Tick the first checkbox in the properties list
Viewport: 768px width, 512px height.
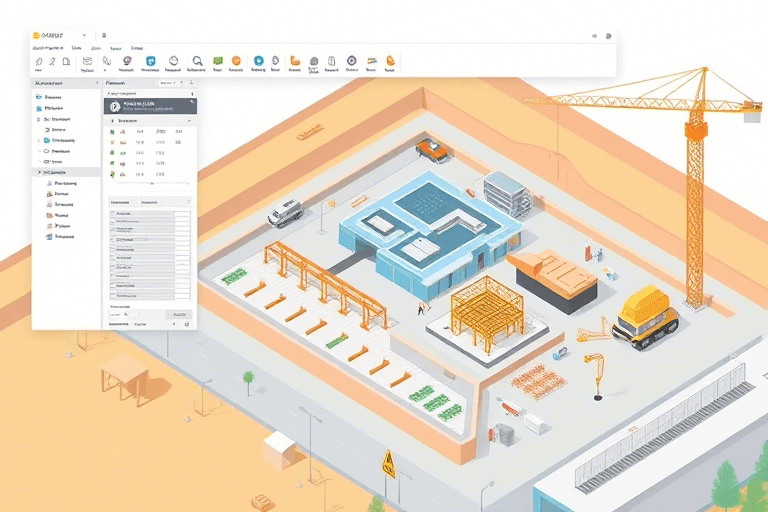click(111, 214)
